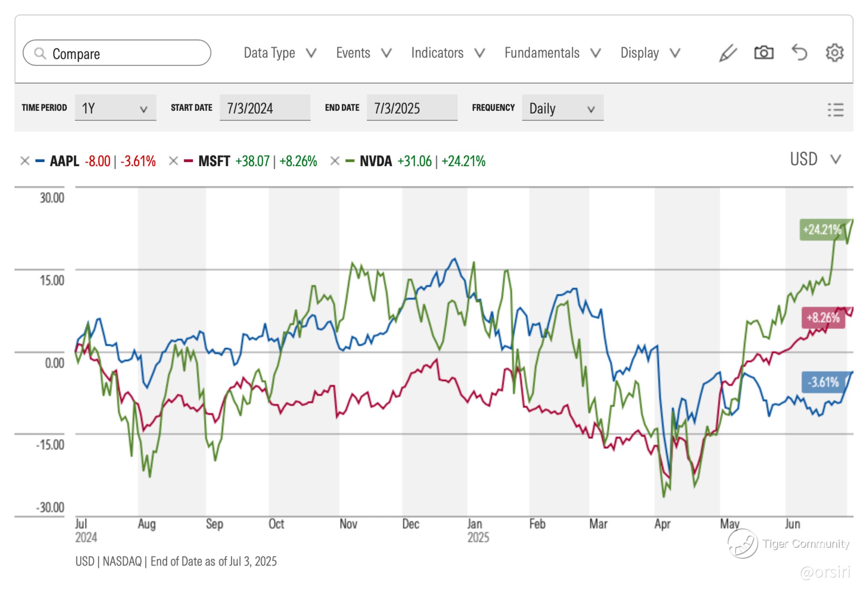
Task: Click the undo arrow icon
Action: [799, 53]
